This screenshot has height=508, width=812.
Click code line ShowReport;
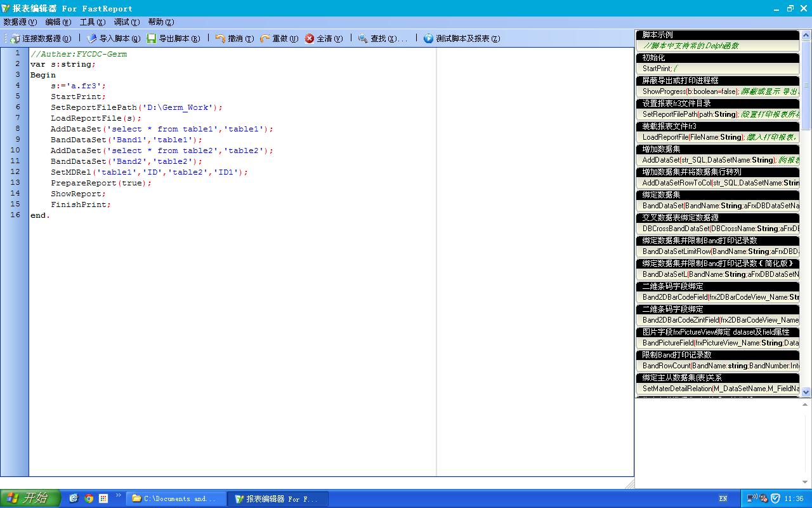point(79,194)
